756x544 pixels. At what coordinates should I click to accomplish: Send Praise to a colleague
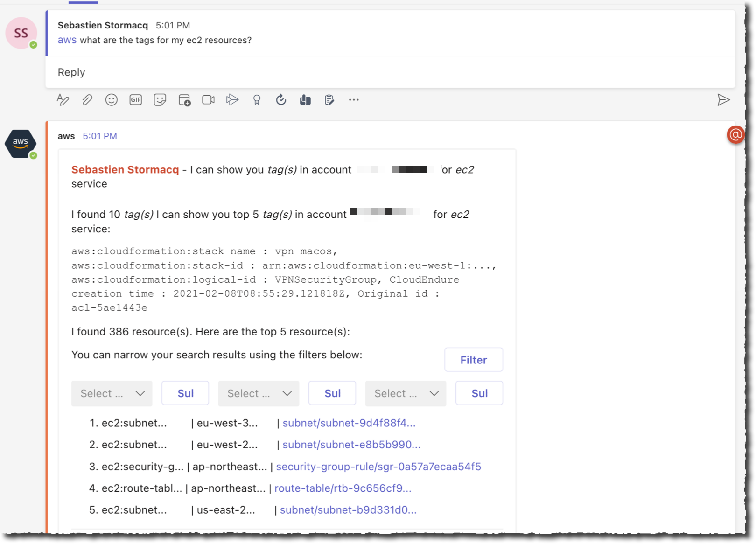(x=256, y=99)
